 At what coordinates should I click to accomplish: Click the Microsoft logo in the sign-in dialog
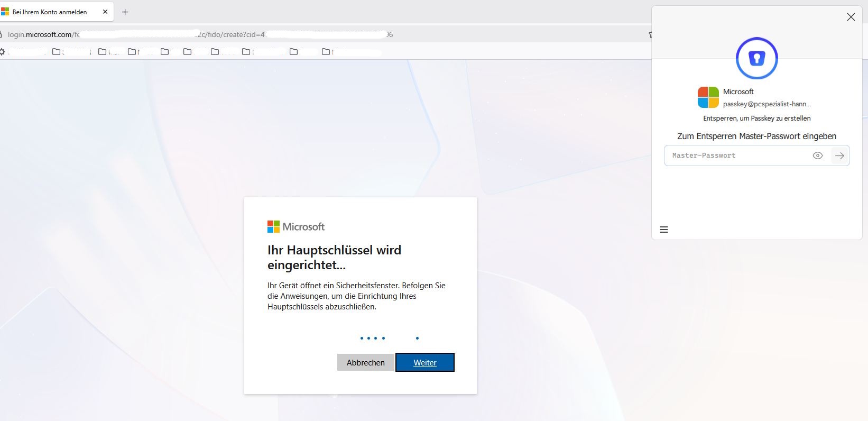click(x=296, y=227)
